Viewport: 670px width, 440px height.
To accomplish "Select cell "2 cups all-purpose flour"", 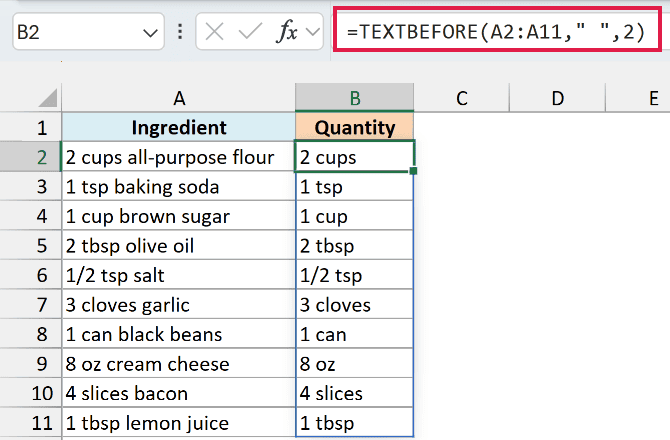I will click(x=179, y=157).
